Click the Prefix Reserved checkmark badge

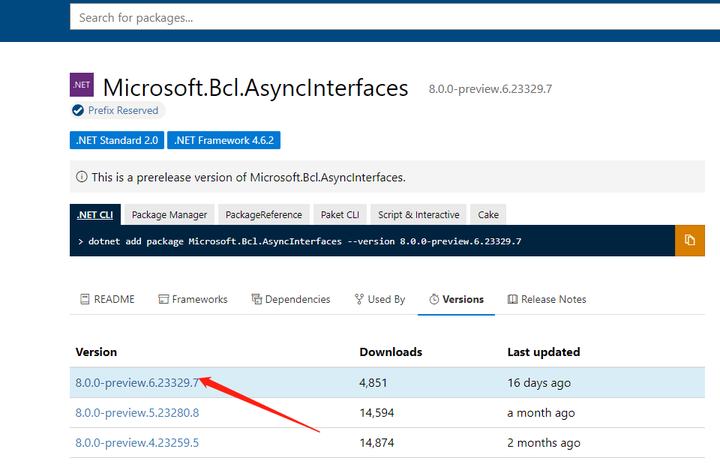[x=78, y=111]
